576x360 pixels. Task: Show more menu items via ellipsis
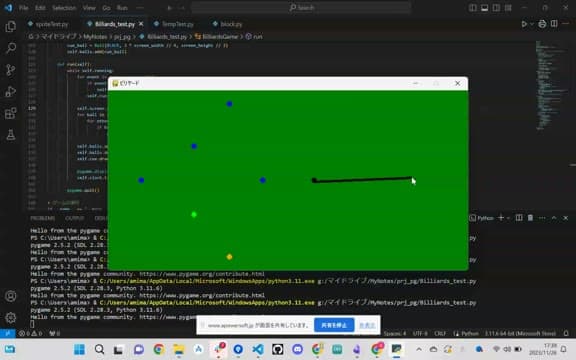pos(140,8)
